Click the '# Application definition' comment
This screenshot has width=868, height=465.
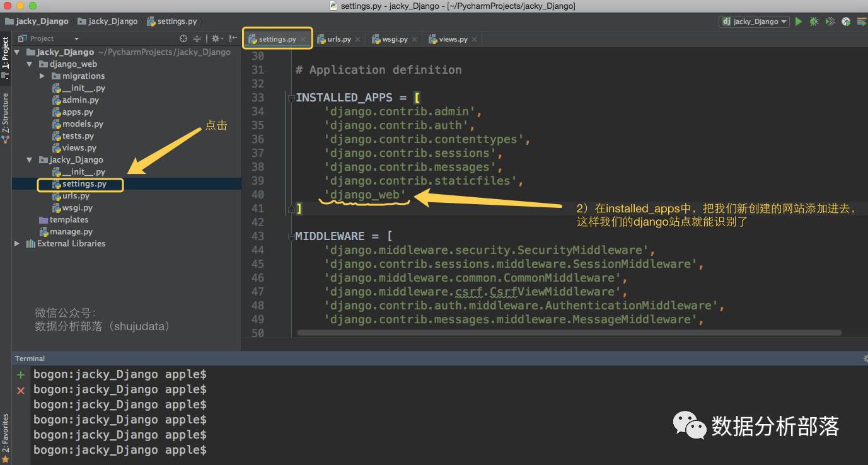379,70
